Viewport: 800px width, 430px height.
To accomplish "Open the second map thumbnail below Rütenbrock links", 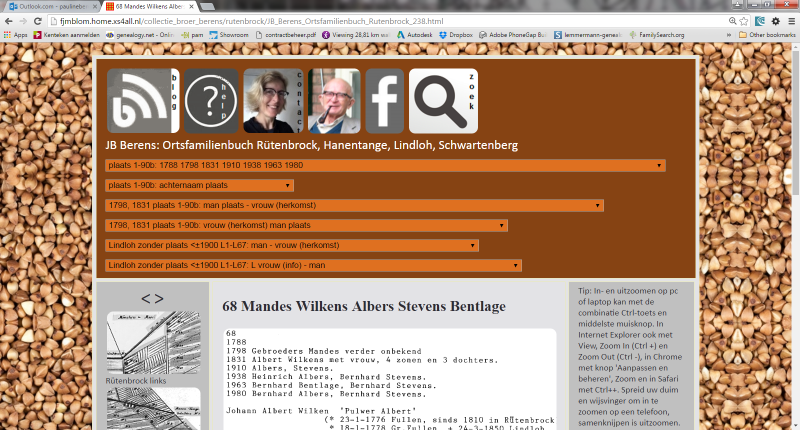I will click(154, 409).
